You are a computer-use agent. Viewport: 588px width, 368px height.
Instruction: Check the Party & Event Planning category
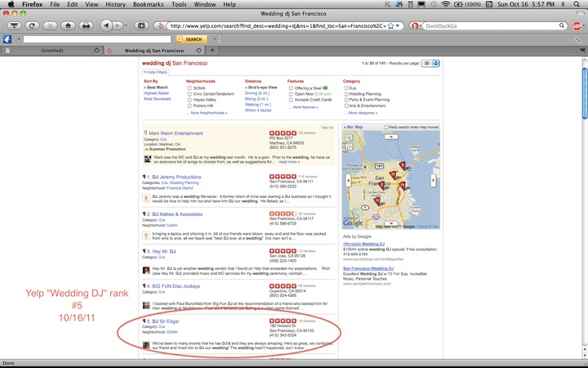pyautogui.click(x=346, y=100)
